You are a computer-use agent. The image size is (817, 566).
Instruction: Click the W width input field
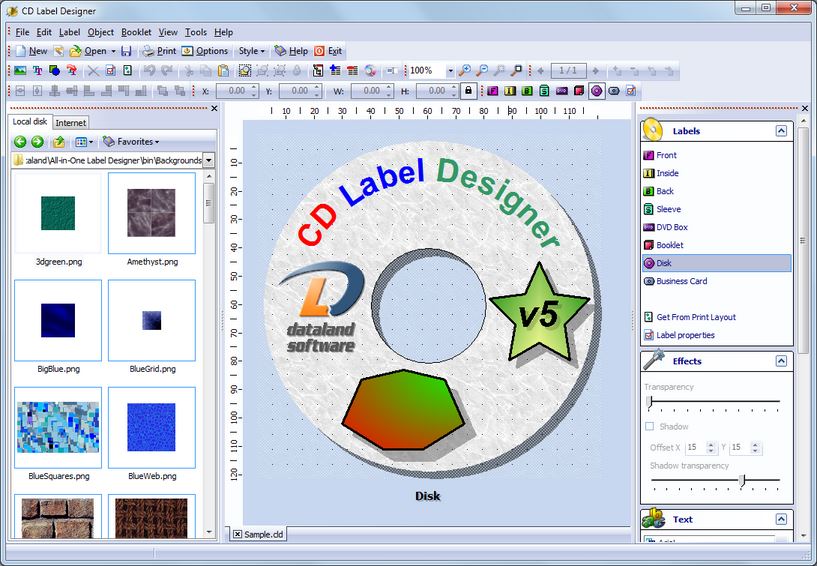click(x=368, y=91)
